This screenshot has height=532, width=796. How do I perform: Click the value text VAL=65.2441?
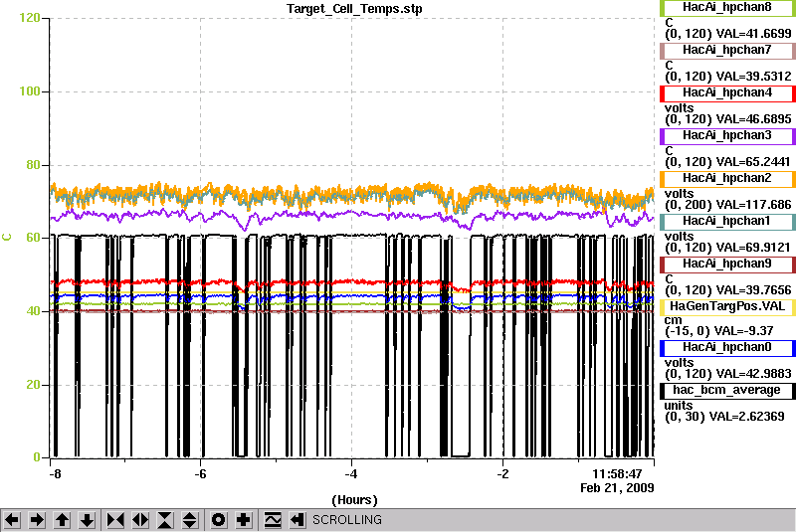[753, 162]
